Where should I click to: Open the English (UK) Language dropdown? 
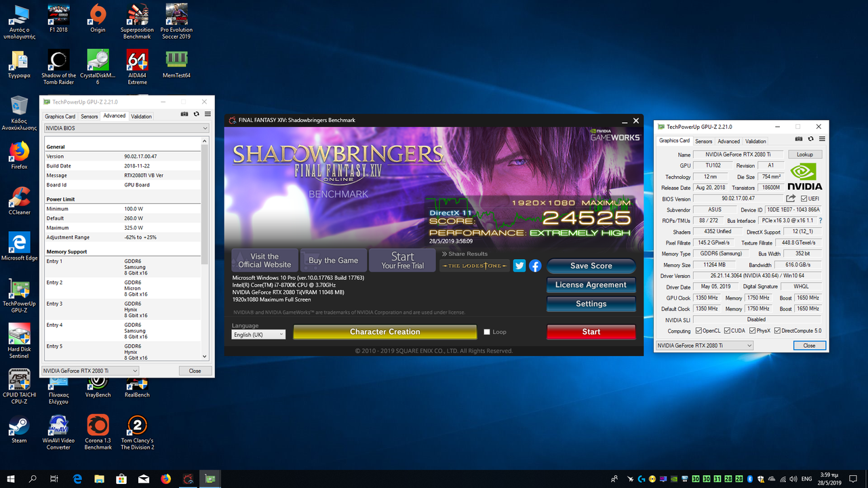258,334
